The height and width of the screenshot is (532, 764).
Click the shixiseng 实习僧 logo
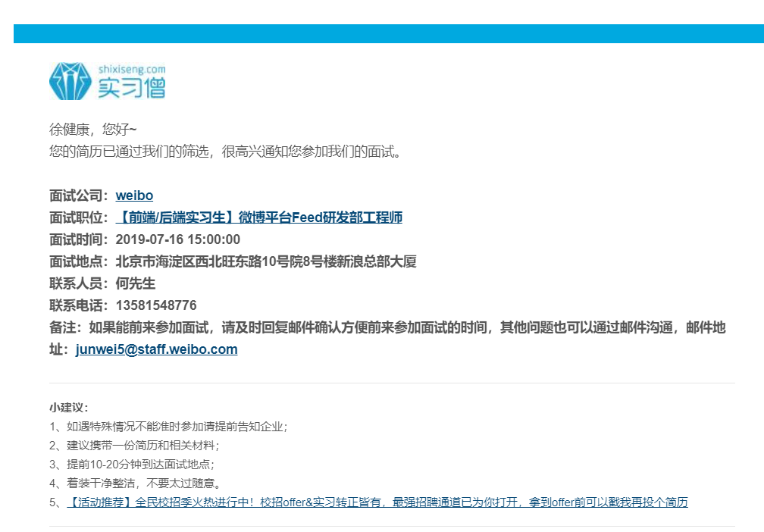coord(107,81)
